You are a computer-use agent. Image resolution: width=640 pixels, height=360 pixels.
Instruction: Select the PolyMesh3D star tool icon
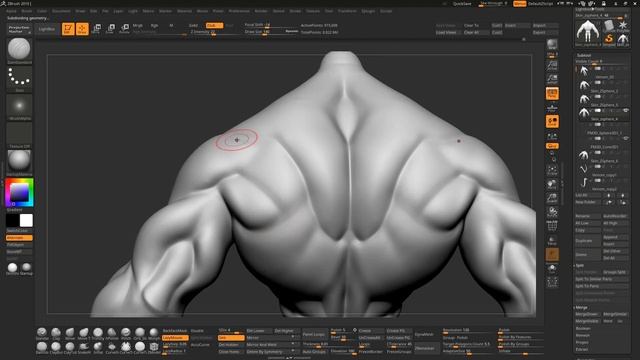[x=623, y=26]
